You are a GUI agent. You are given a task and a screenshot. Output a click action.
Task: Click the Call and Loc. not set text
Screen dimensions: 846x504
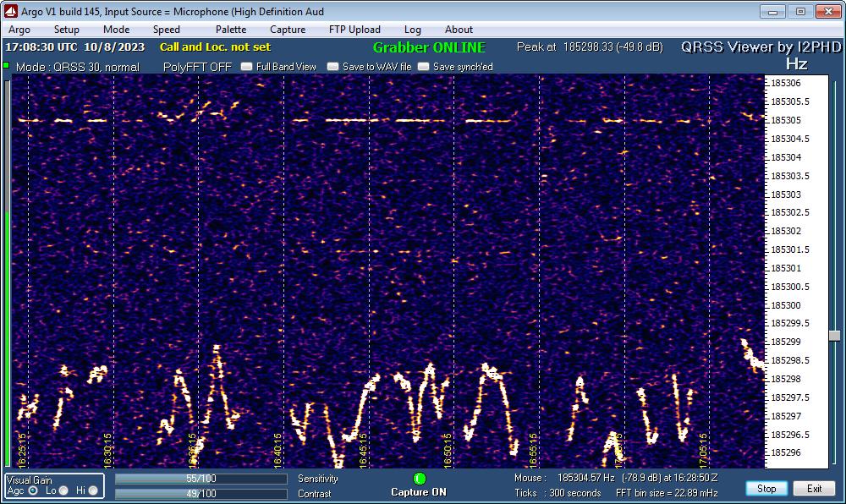click(215, 47)
